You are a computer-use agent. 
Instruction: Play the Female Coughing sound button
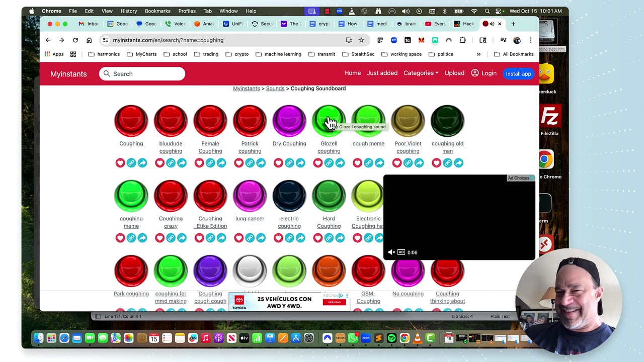click(210, 121)
